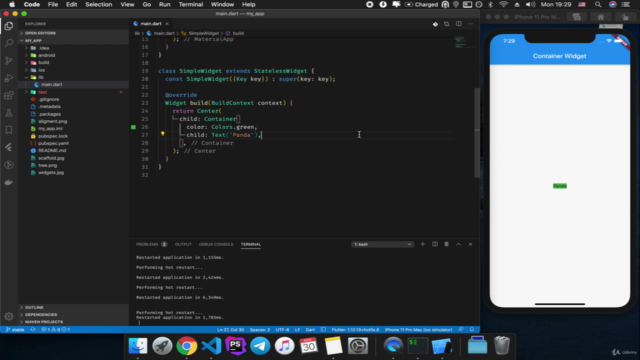
Task: Open the macOS Spotlight search icon
Action: click(598, 4)
